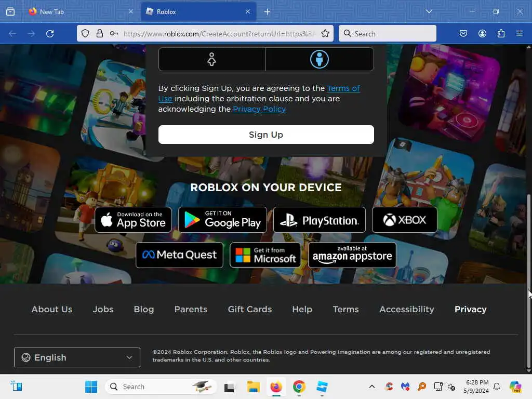532x399 pixels.
Task: Switch to Firefox on the taskbar
Action: coord(276,387)
